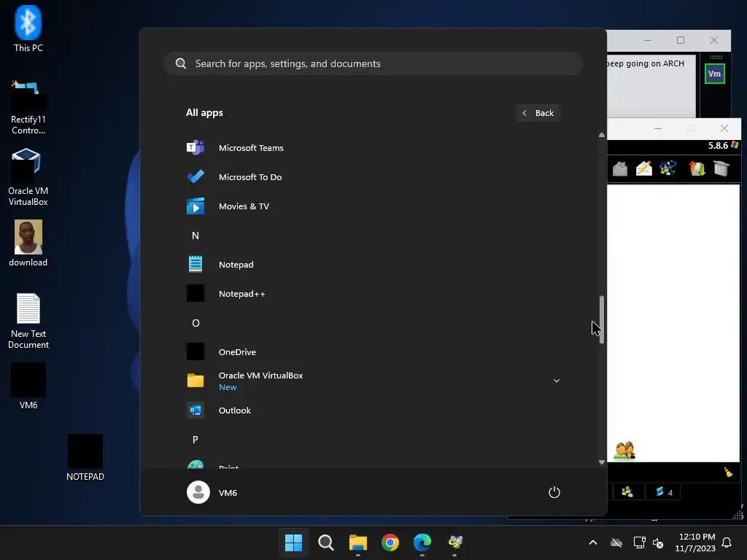
Task: Focus the Start menu search field
Action: point(373,63)
